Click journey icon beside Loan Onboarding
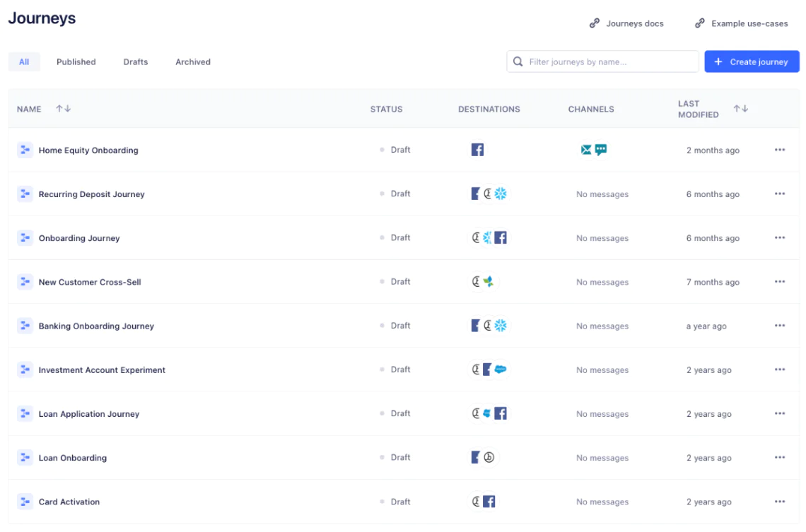The height and width of the screenshot is (532, 806). (25, 458)
